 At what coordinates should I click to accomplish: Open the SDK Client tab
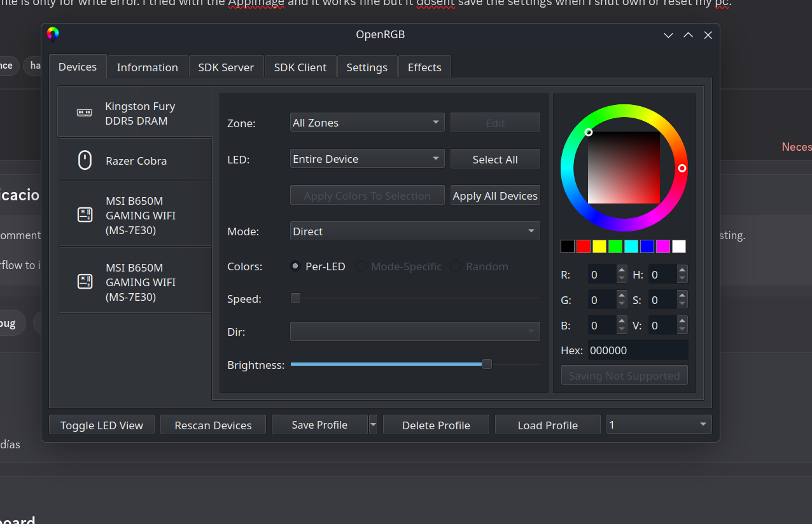(300, 67)
